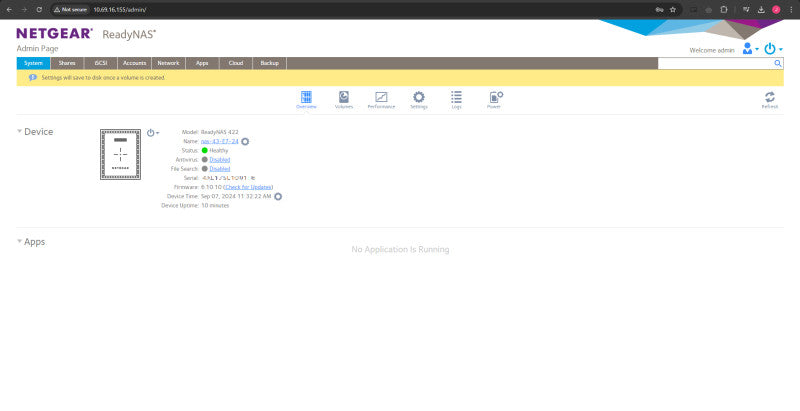
Task: Click the settings save notice text
Action: tap(103, 78)
